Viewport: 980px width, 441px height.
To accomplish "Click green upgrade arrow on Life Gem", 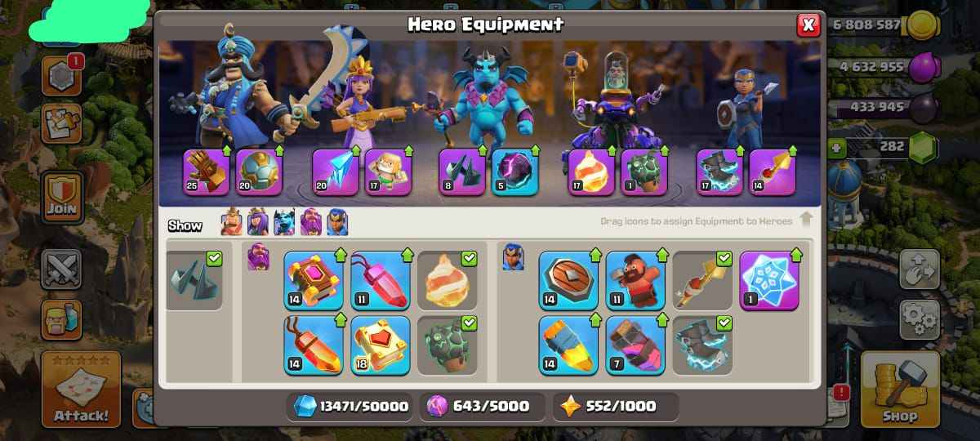I will tap(406, 255).
